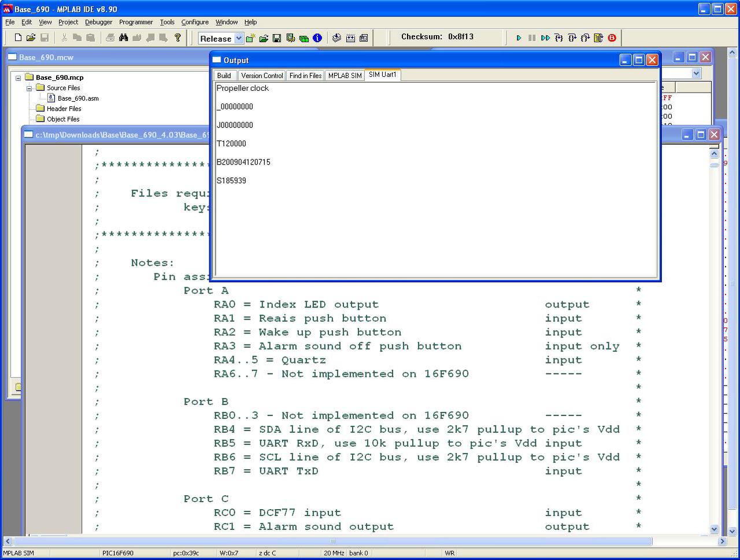Run the simulator with Run icon

(x=519, y=38)
